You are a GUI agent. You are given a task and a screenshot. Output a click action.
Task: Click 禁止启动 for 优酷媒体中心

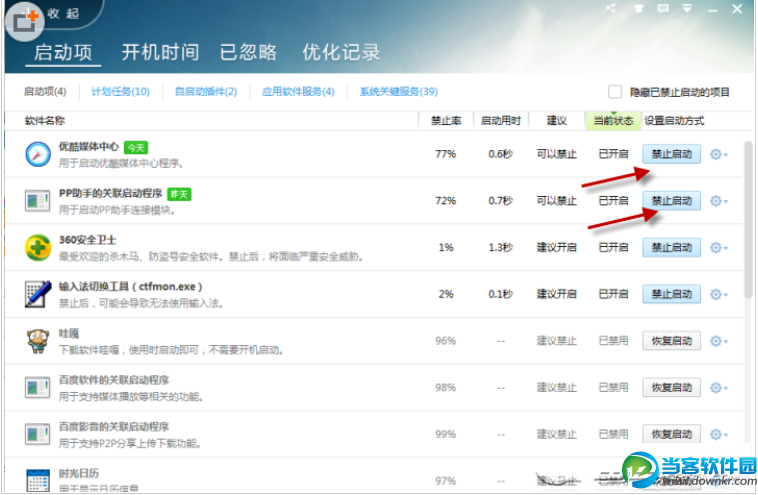click(671, 154)
